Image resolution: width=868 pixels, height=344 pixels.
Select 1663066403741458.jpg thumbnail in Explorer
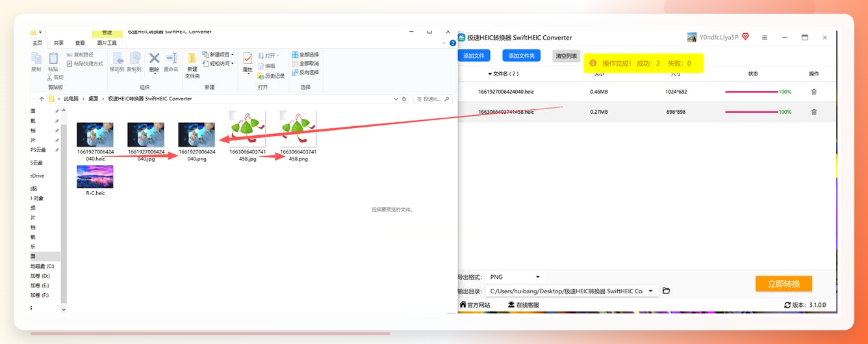click(247, 129)
